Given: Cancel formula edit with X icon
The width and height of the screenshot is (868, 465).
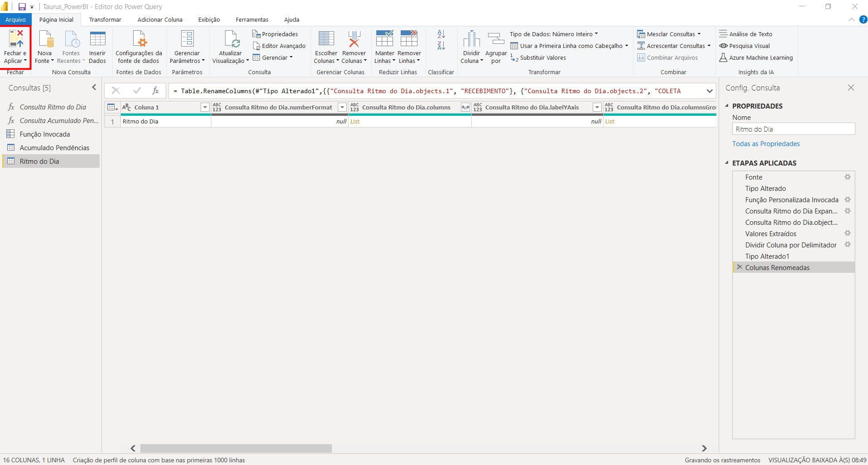Looking at the screenshot, I should coord(115,91).
